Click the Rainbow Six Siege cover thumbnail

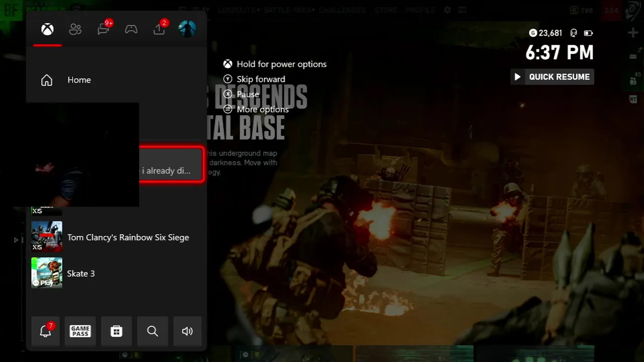tap(47, 237)
